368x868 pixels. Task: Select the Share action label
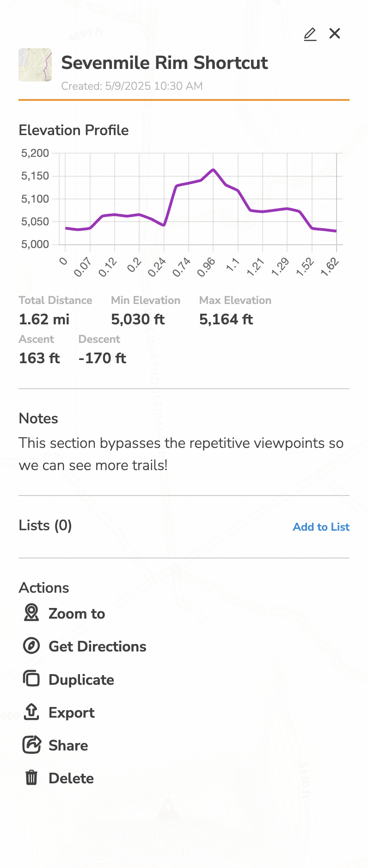68,745
